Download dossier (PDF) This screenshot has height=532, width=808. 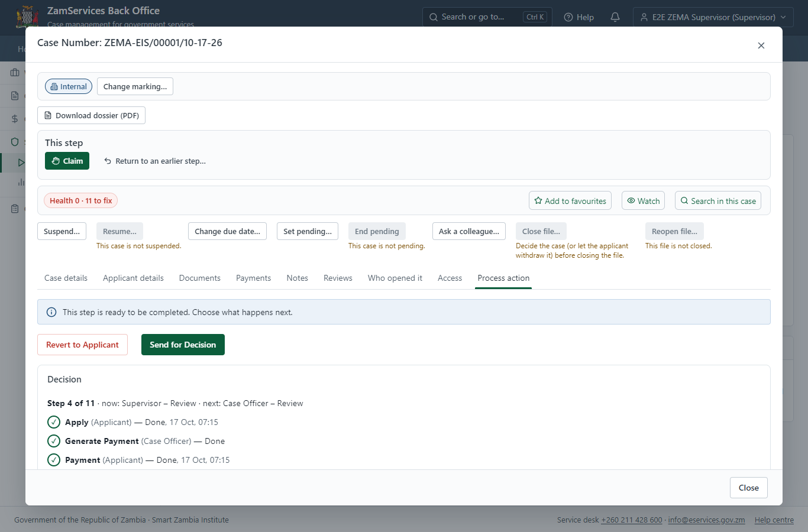click(92, 115)
